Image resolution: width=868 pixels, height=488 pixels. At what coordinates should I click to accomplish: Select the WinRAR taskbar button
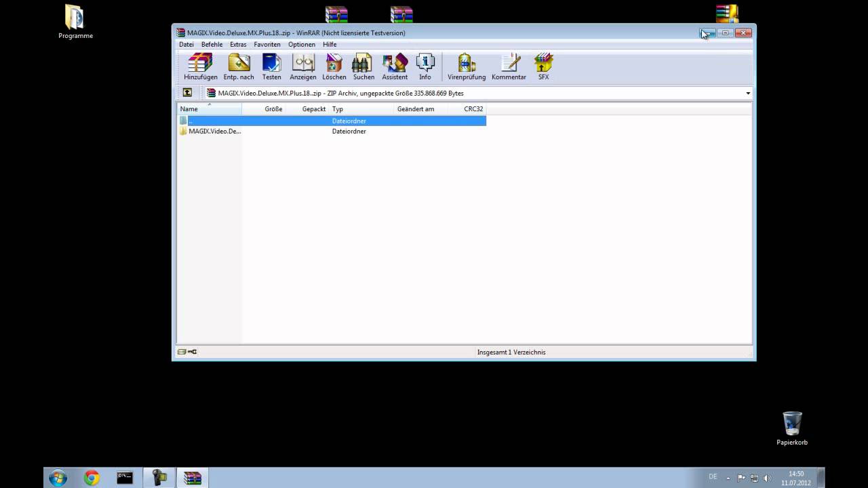(x=193, y=478)
